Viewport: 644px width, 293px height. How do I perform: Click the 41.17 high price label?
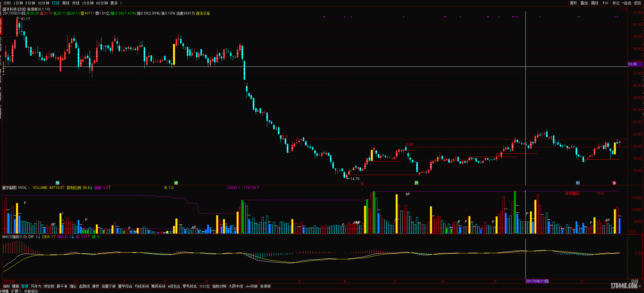25,19
